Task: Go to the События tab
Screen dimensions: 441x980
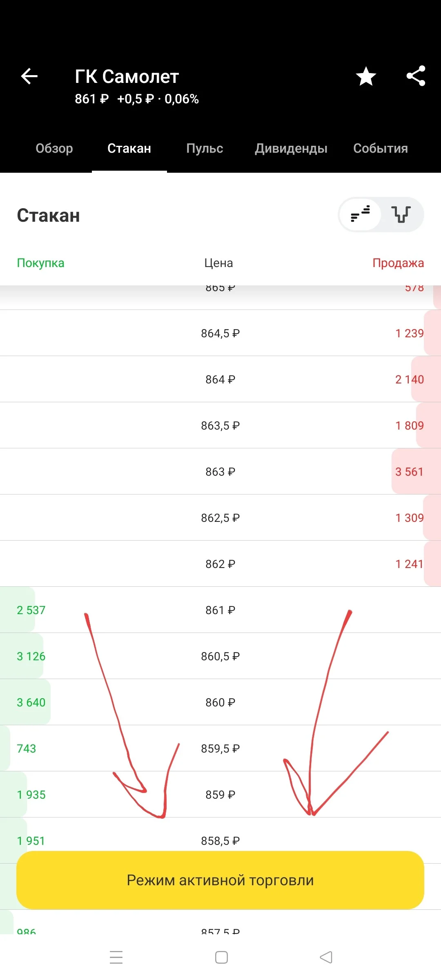Action: click(381, 148)
